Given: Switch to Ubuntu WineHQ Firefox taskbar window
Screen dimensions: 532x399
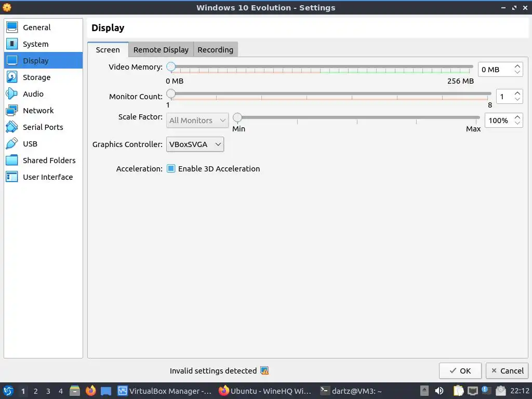Looking at the screenshot, I should click(264, 391).
